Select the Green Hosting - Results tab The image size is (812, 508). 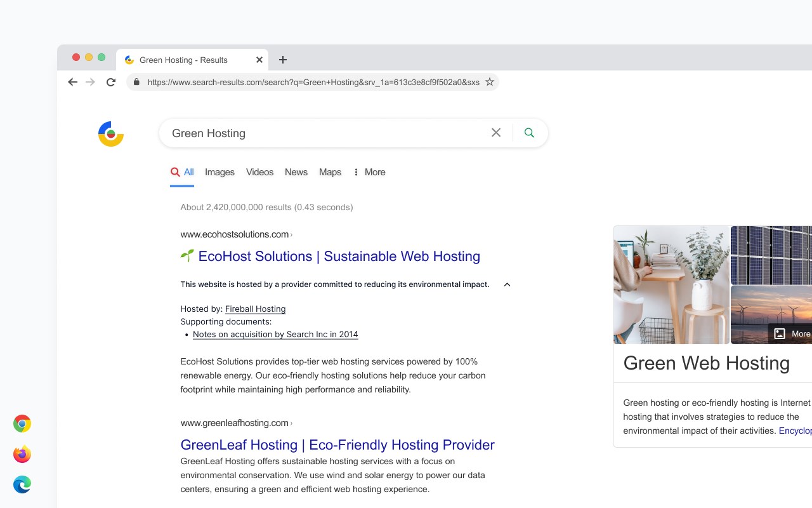193,60
